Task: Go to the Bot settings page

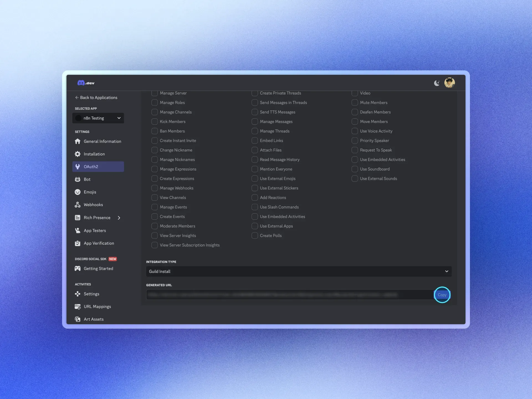Action: tap(98, 179)
